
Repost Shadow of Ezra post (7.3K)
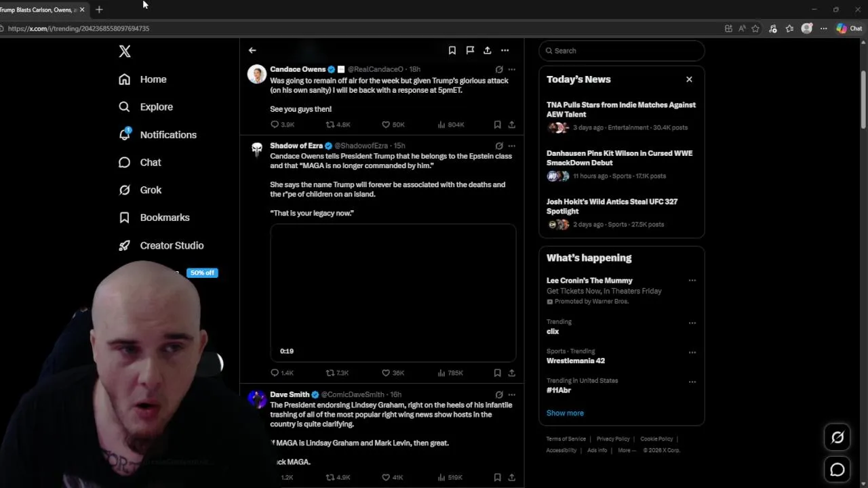point(338,373)
